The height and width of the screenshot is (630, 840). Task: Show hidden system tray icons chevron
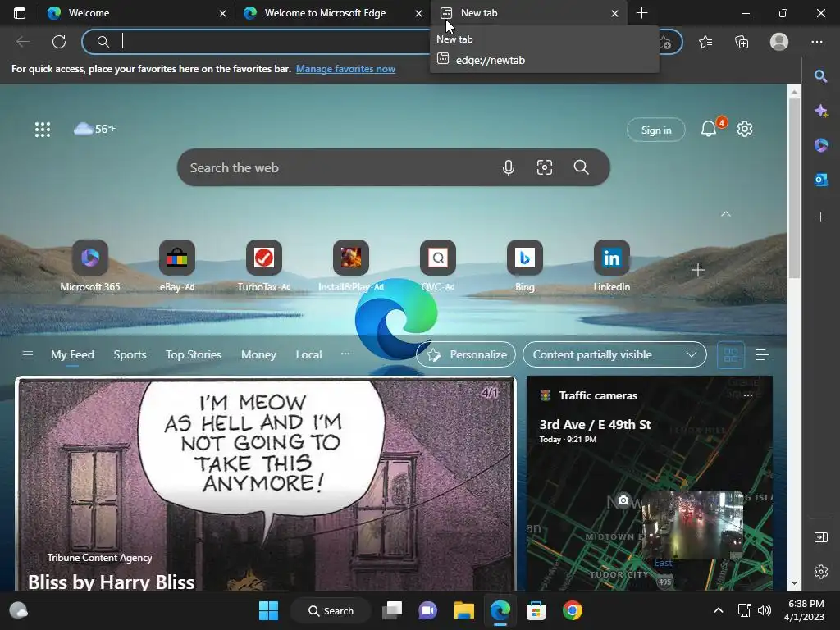click(719, 610)
